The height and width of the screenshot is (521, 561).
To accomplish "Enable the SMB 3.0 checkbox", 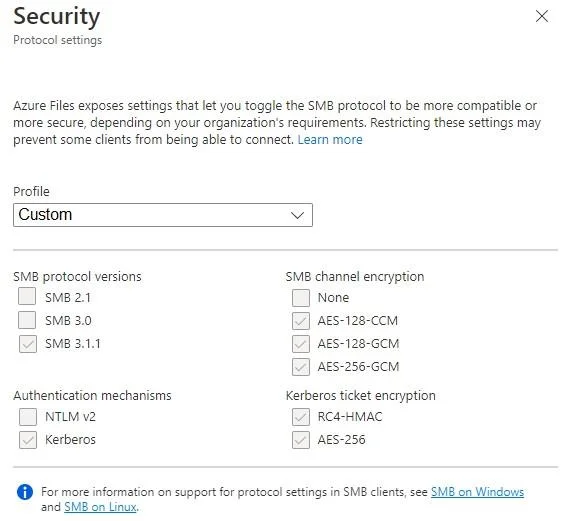I will (x=27, y=320).
